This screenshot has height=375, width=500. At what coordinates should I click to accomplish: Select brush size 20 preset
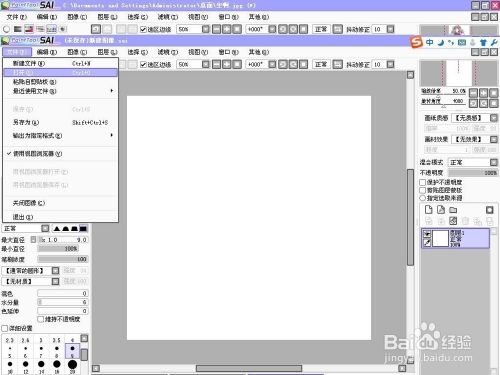72,366
